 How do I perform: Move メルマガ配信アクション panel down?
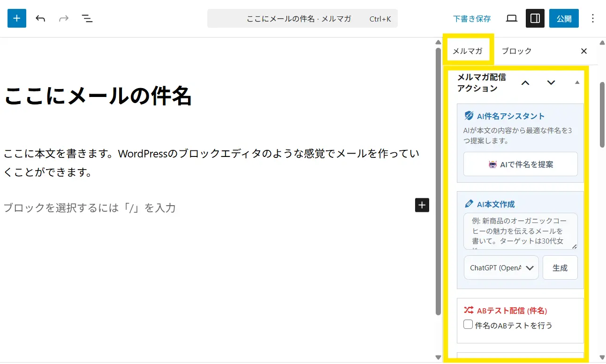(x=551, y=83)
